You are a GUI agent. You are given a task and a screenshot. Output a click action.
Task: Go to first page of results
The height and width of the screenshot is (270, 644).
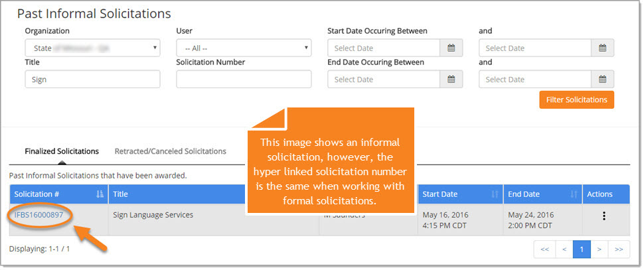(544, 249)
